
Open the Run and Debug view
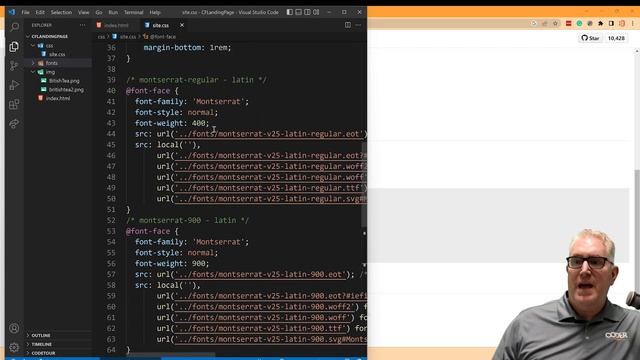pyautogui.click(x=14, y=85)
